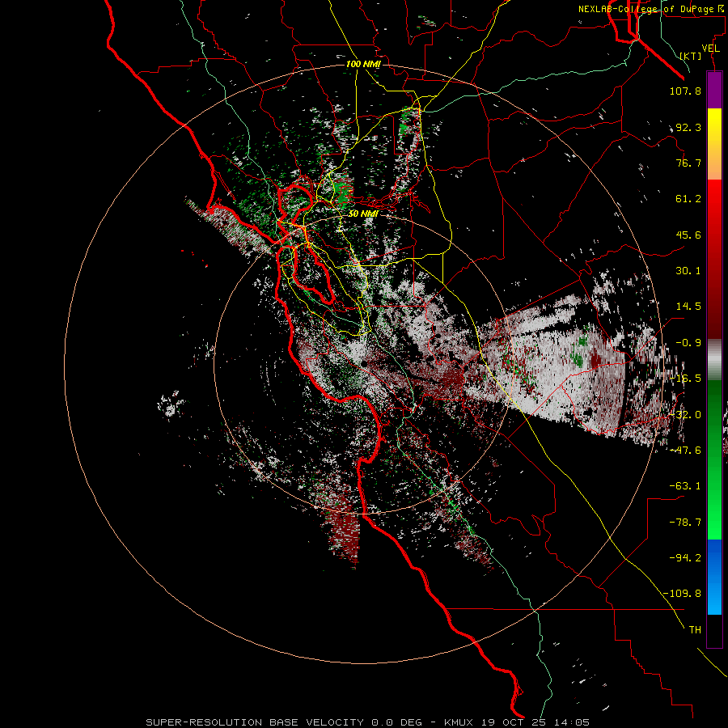Screen dimensions: 728x728
Task: Select the -0.9 knot scale value
Action: coord(688,343)
